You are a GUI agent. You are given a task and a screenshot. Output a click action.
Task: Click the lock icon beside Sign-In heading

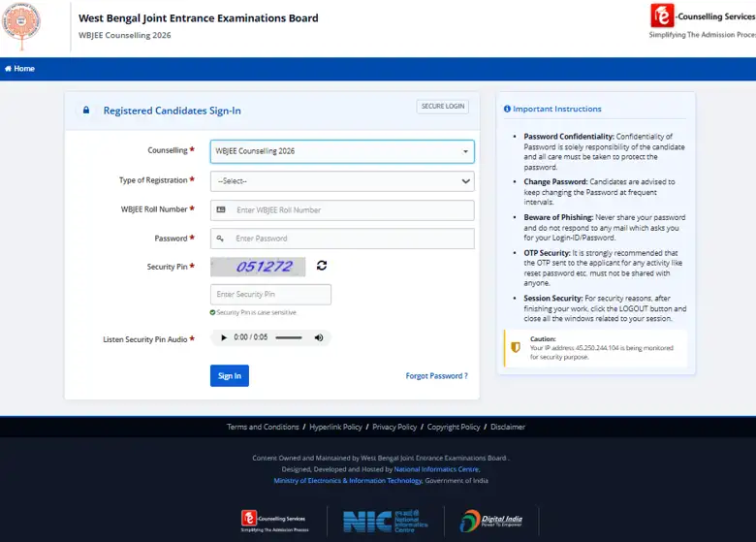tap(86, 110)
